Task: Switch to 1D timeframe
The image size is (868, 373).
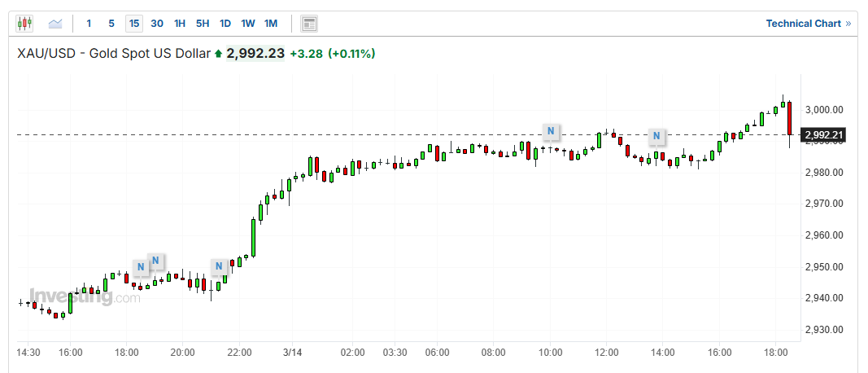Action: point(225,24)
